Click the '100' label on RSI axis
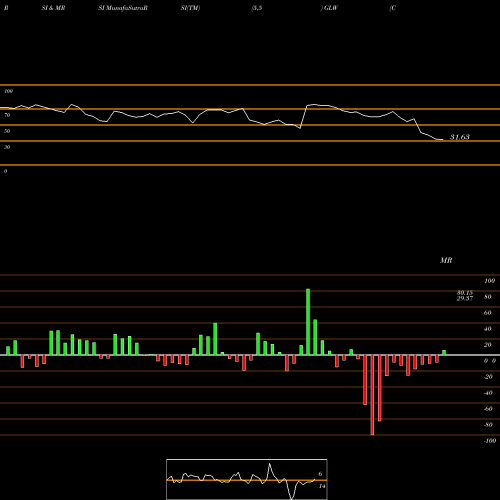The image size is (500, 500). coord(8,91)
